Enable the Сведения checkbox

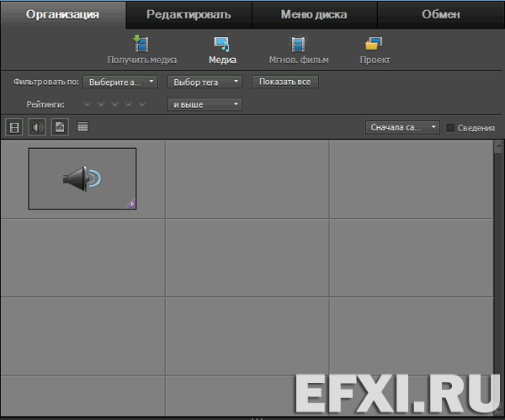coord(450,128)
